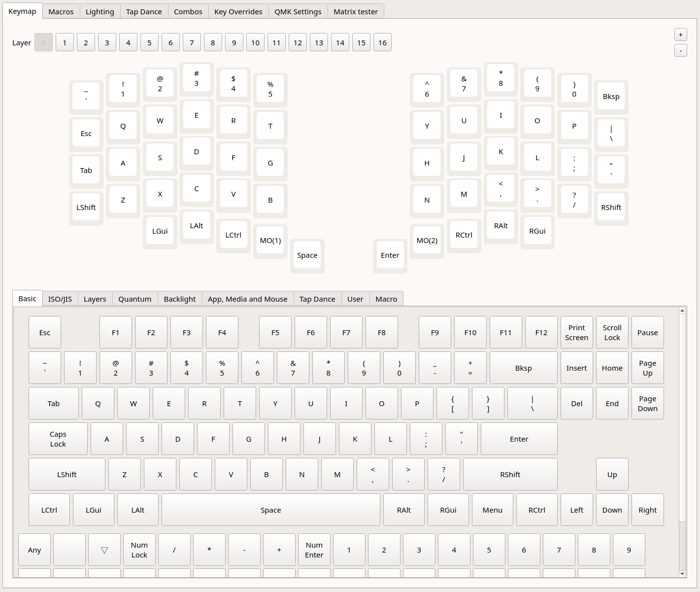Open the Matrix tester tab

pos(355,11)
